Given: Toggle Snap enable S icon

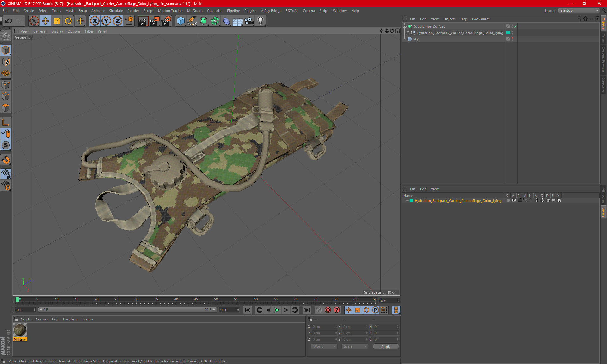Looking at the screenshot, I should [x=6, y=145].
